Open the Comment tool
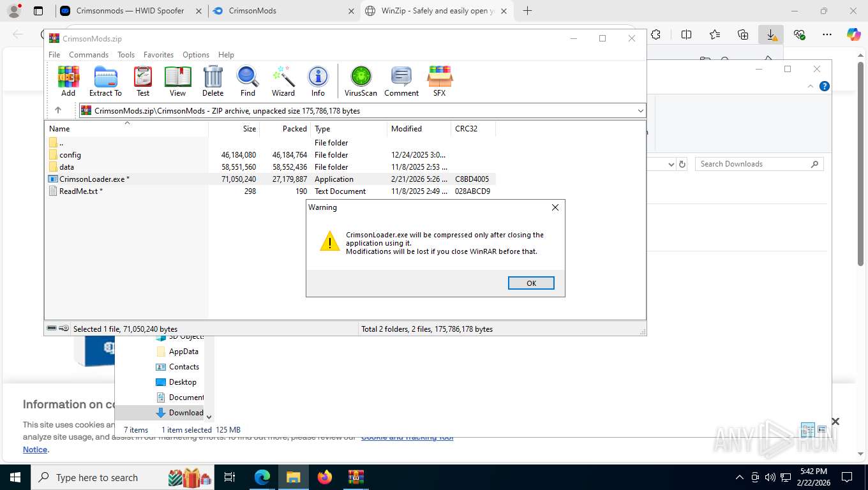 401,81
